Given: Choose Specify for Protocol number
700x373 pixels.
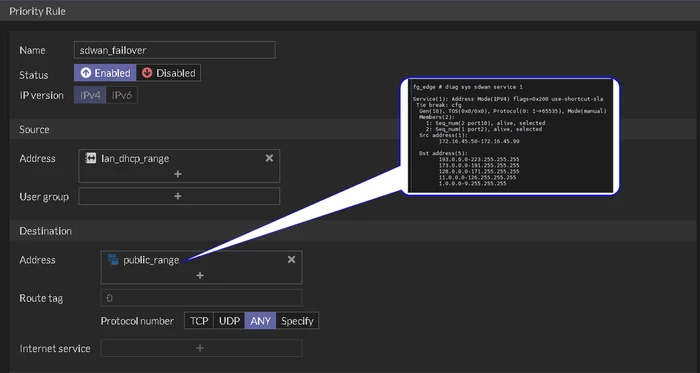Looking at the screenshot, I should point(297,321).
